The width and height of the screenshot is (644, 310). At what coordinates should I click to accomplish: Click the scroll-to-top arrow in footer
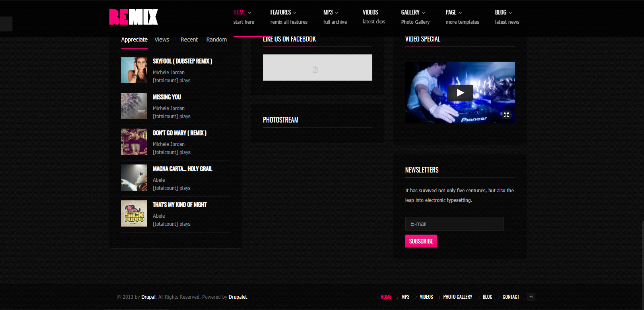531,297
